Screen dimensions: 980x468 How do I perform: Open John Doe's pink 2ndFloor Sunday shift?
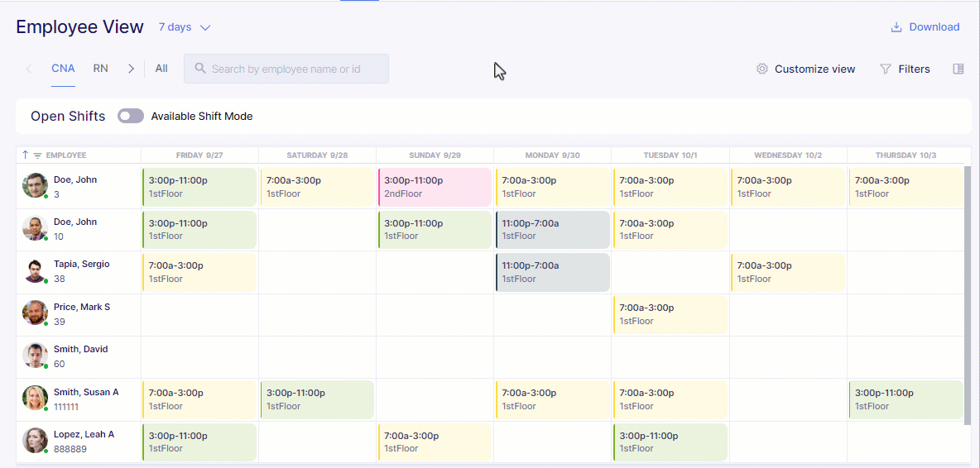(x=435, y=187)
